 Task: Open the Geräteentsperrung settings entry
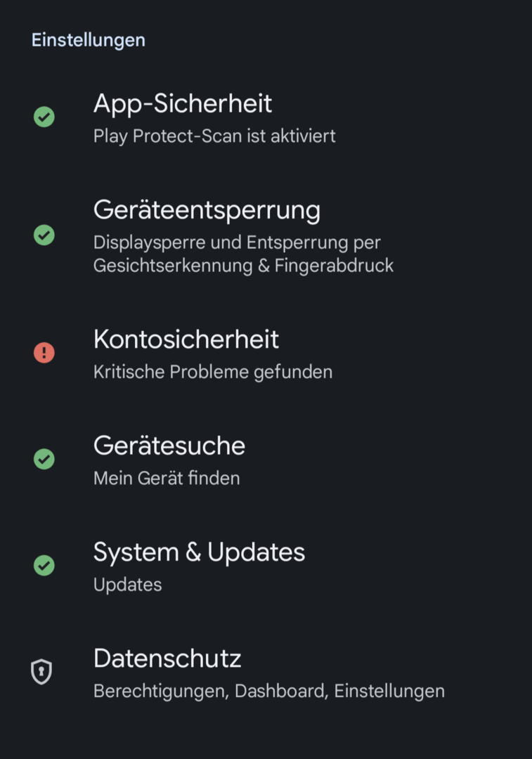[x=207, y=210]
